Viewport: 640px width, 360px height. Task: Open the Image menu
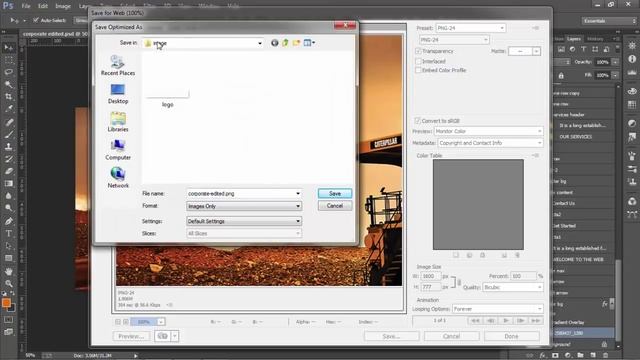pyautogui.click(x=63, y=6)
